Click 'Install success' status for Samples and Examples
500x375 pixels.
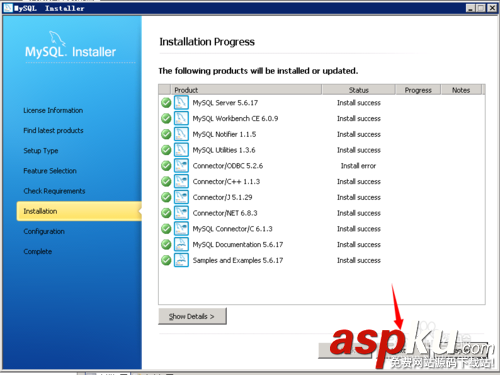(x=359, y=260)
